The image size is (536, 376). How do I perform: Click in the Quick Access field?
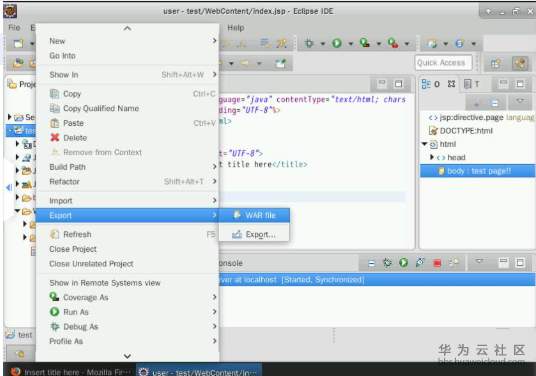444,63
